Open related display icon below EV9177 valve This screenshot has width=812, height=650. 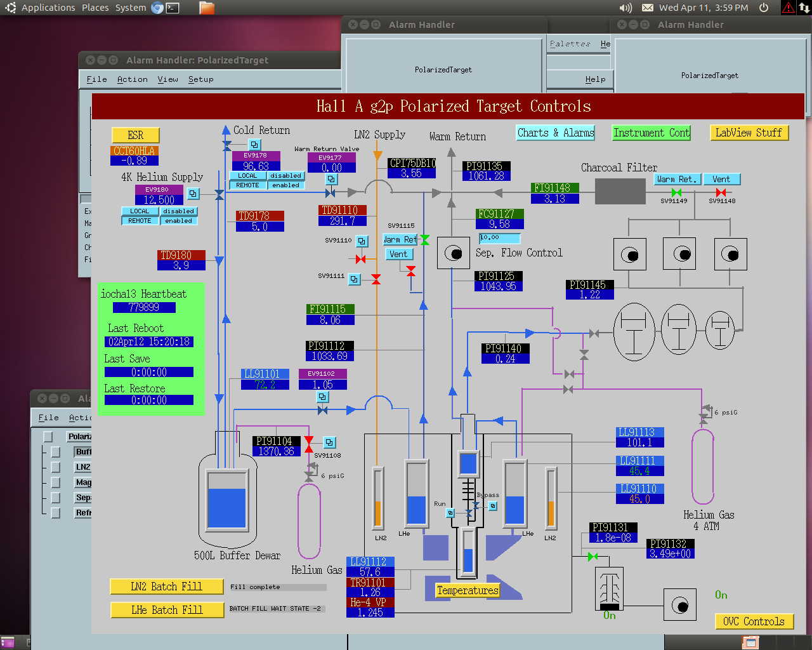pos(331,180)
